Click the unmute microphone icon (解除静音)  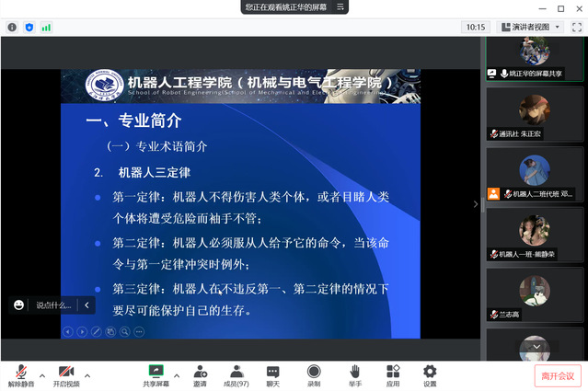pyautogui.click(x=18, y=372)
